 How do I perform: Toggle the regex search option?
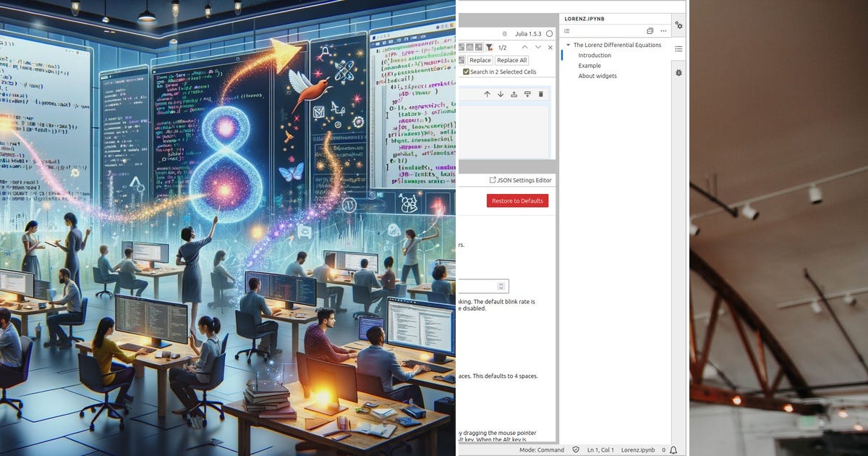coord(477,46)
